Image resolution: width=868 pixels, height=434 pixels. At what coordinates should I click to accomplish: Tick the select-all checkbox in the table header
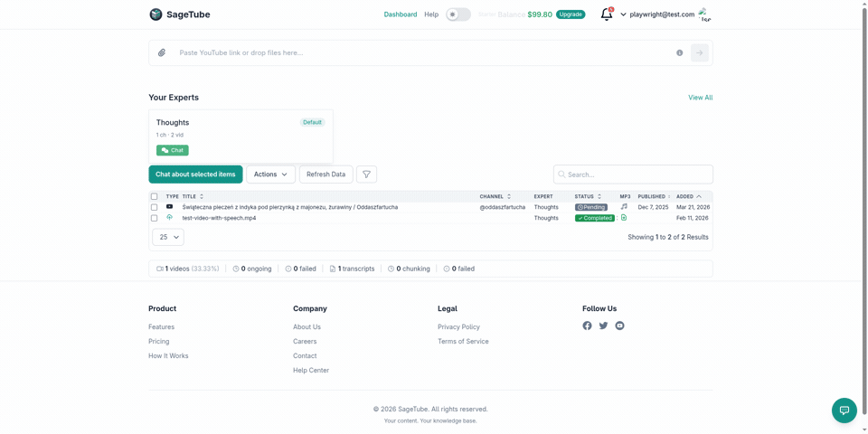155,196
